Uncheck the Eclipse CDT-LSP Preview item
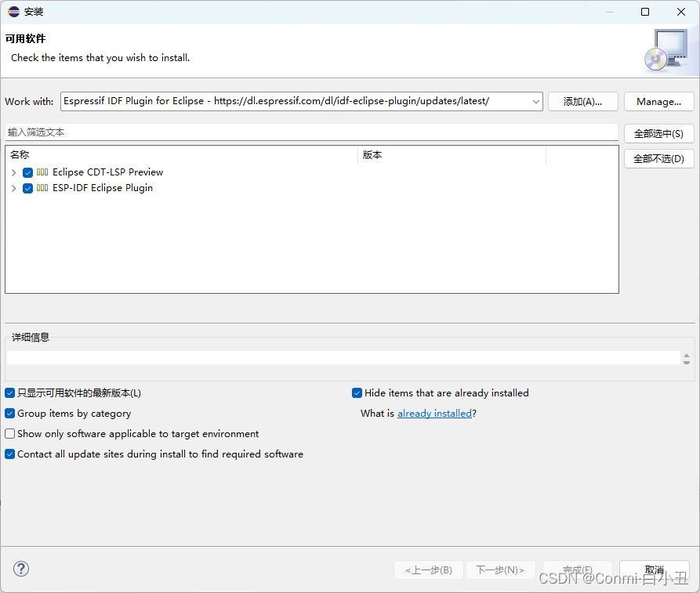This screenshot has width=700, height=593. (27, 172)
